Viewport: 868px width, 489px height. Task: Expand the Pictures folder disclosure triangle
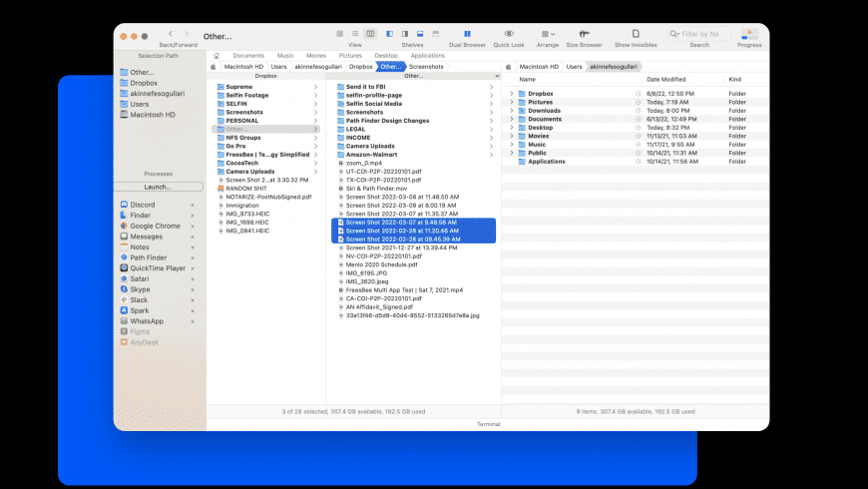pos(512,102)
